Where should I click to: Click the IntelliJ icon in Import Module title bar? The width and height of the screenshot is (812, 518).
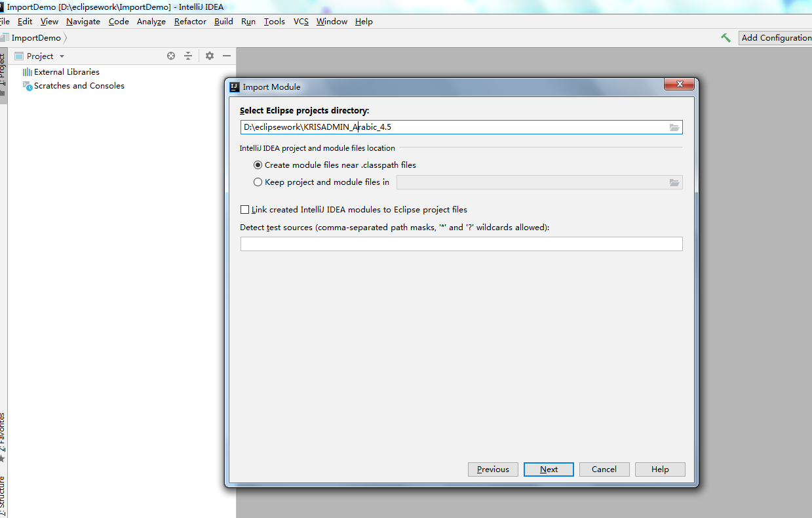click(x=235, y=87)
